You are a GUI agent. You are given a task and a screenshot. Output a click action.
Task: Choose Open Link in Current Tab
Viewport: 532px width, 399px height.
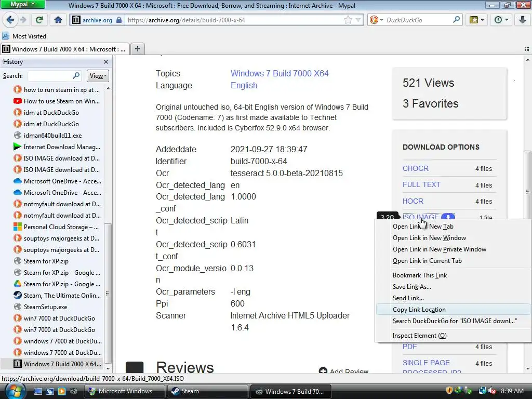point(453,261)
